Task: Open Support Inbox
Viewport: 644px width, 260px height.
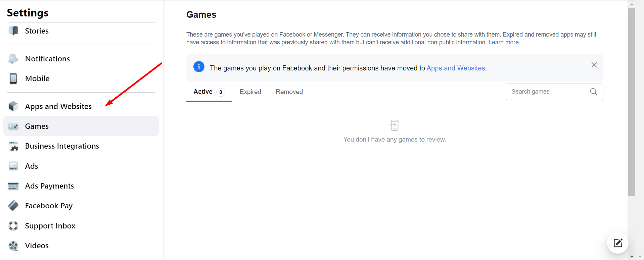Action: pyautogui.click(x=81, y=226)
